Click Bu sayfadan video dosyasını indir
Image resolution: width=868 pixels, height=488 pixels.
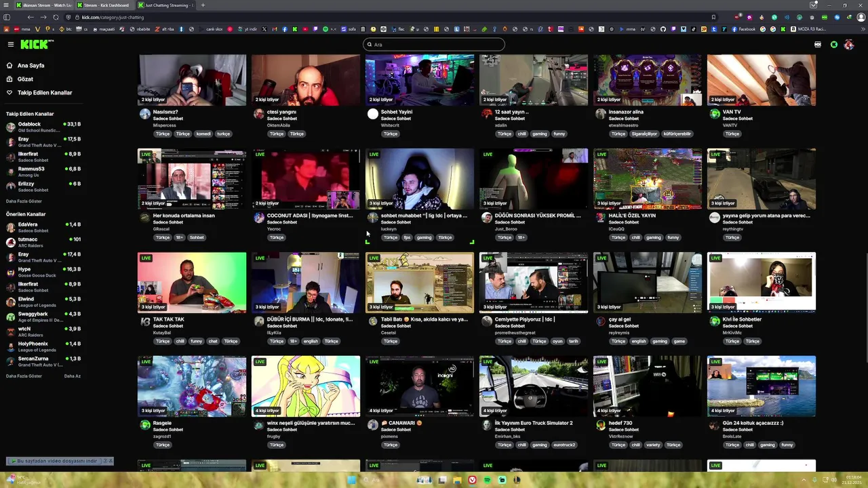56,461
